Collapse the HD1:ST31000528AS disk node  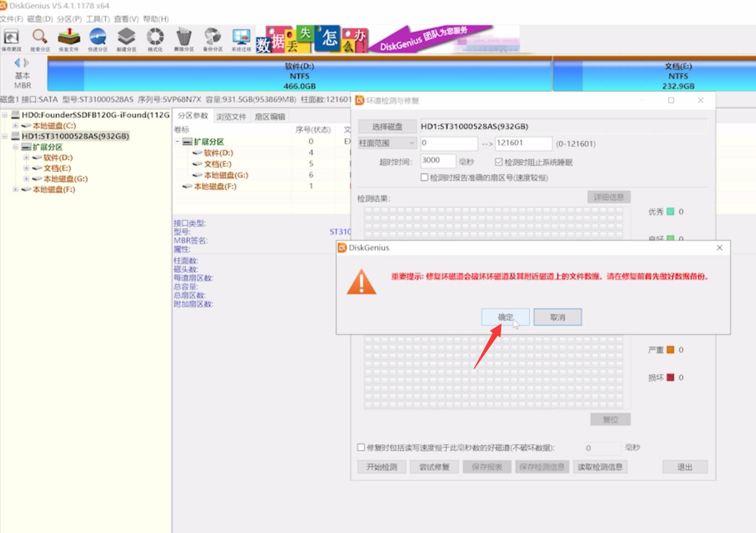(4, 136)
